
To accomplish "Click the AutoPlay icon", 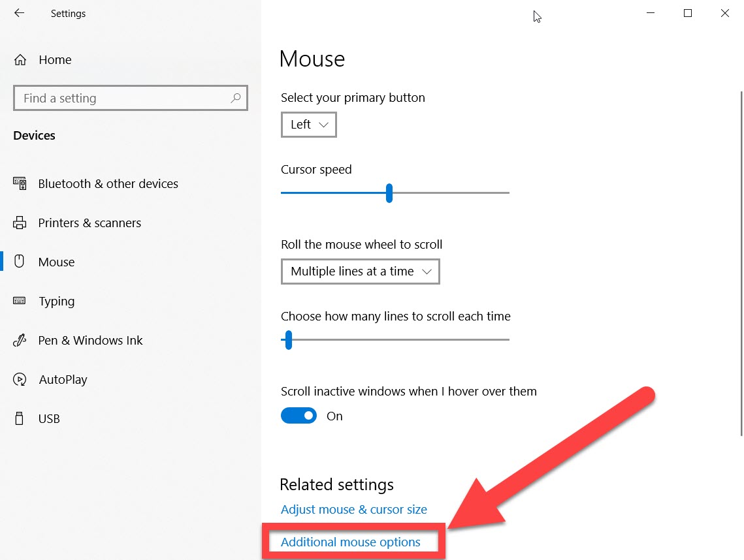I will [x=20, y=379].
